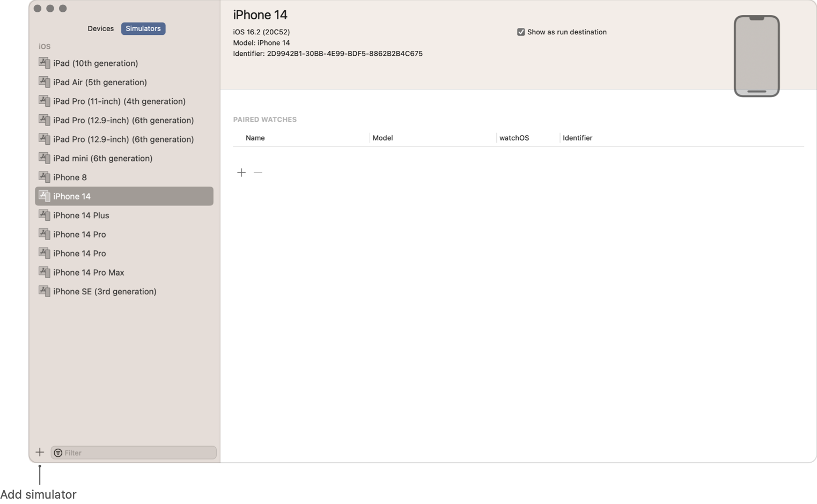The width and height of the screenshot is (817, 504).
Task: Sort paired watches by Name column
Action: [x=255, y=138]
